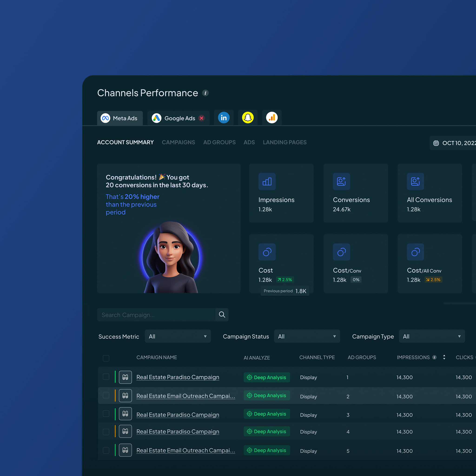Remove Google Ads with red X
The width and height of the screenshot is (476, 476).
click(202, 118)
